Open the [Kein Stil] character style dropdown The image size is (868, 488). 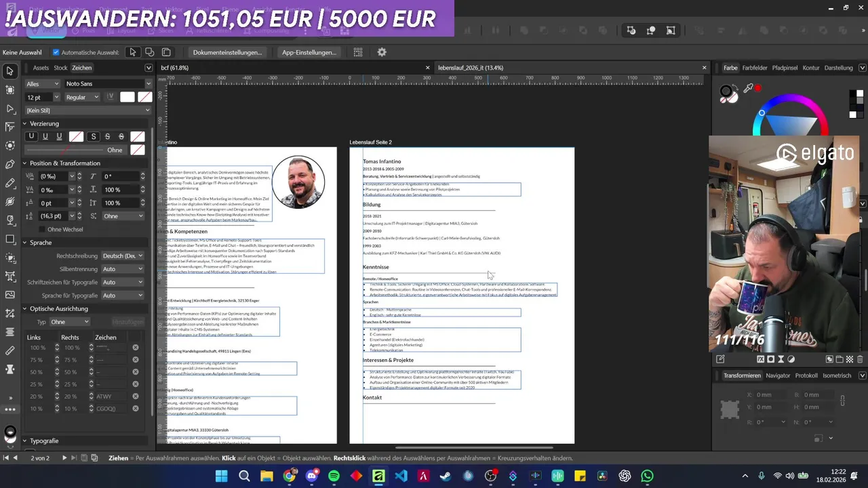89,110
